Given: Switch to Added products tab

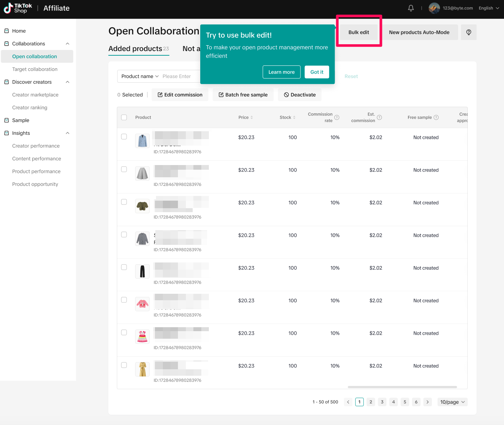Looking at the screenshot, I should 135,49.
